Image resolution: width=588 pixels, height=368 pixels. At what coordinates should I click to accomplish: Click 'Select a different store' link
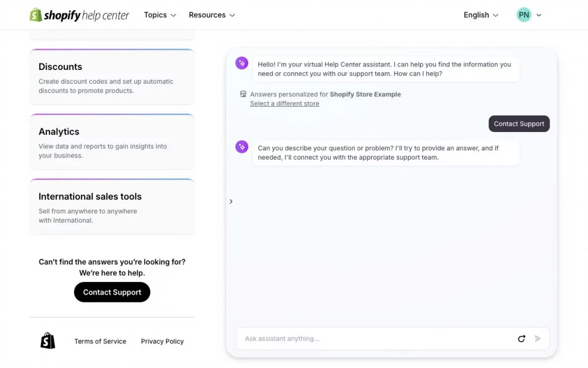pos(285,103)
